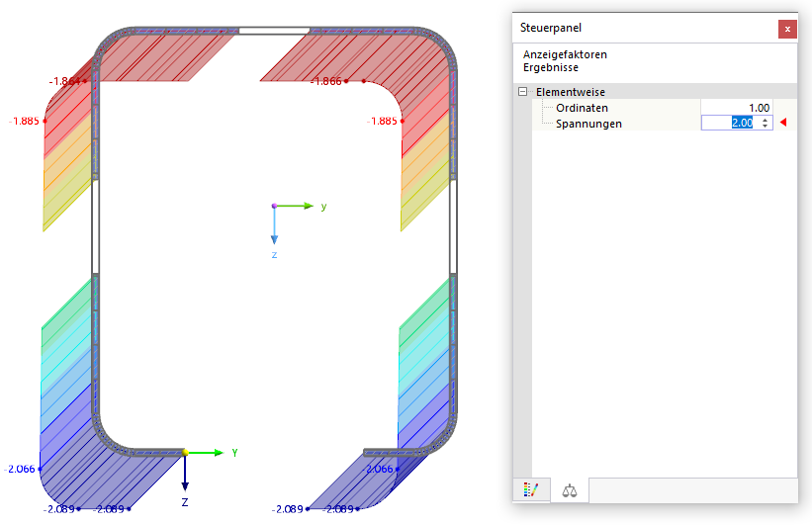
Task: Open the color scale factors tab icon
Action: [531, 489]
